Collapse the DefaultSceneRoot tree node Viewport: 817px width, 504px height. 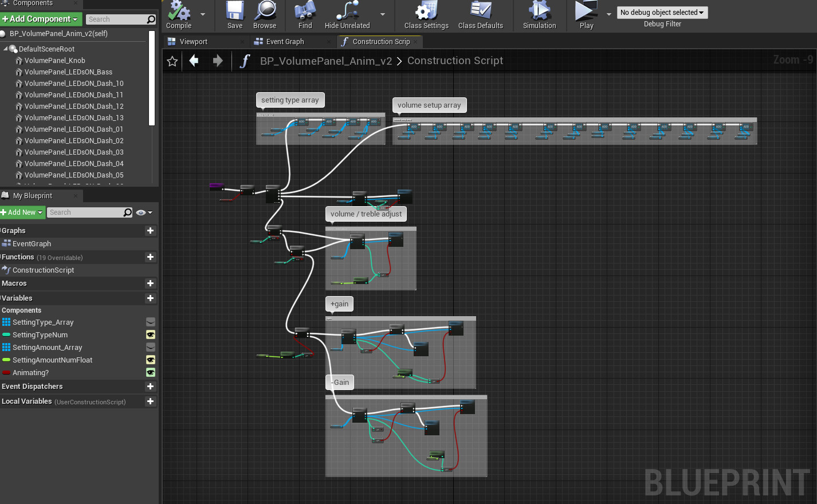(6, 49)
